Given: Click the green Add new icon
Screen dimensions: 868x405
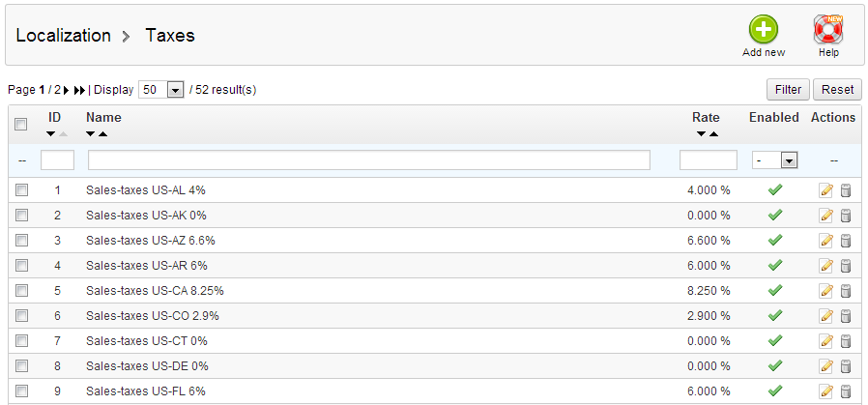Looking at the screenshot, I should pyautogui.click(x=763, y=29).
